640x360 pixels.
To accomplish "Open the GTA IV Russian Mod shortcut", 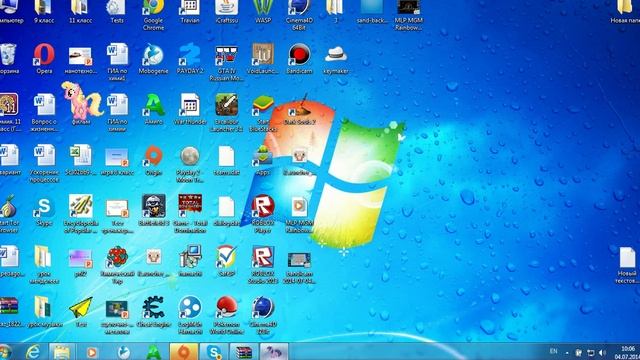I will coord(226,63).
